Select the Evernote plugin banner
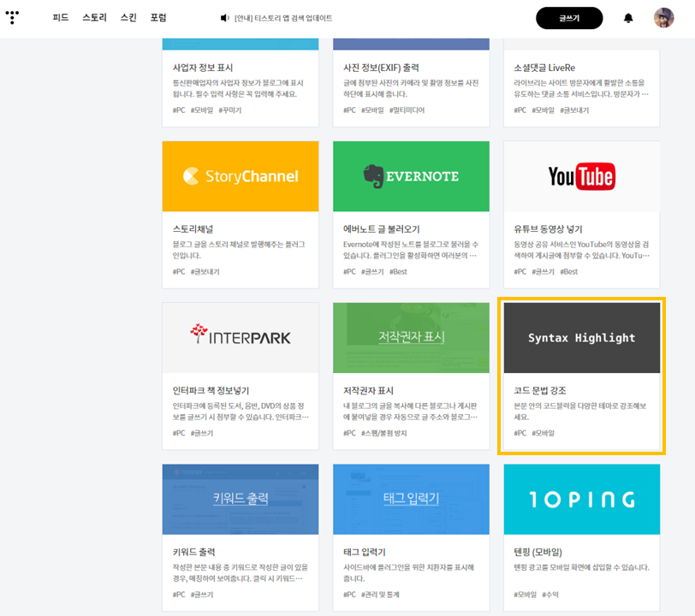This screenshot has height=616, width=695. [x=411, y=176]
